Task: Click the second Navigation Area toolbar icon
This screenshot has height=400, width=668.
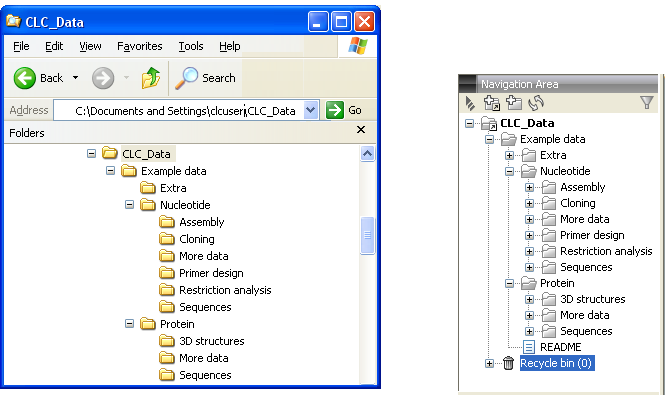Action: tap(492, 102)
